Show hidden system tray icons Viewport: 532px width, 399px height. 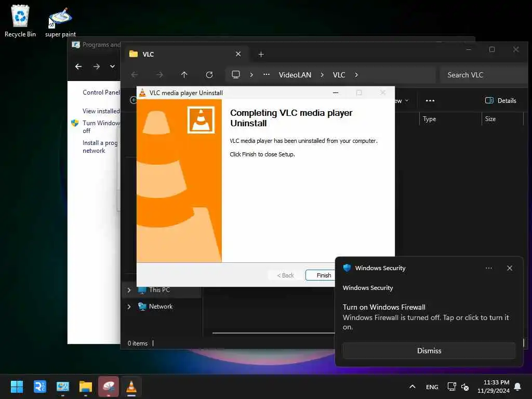(x=412, y=387)
